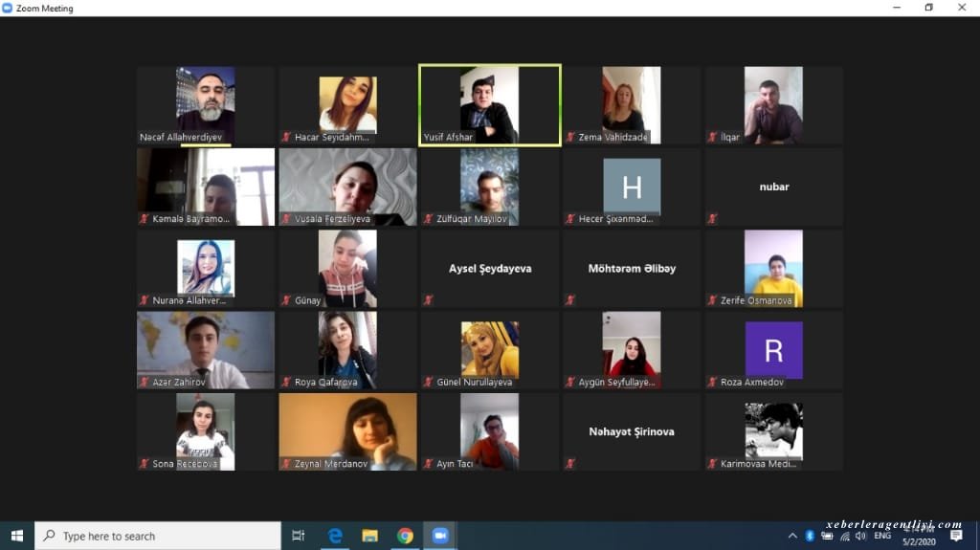Screen dimensions: 980x550
Task: Select Yusif Afshar's highlighted video tile
Action: point(489,105)
